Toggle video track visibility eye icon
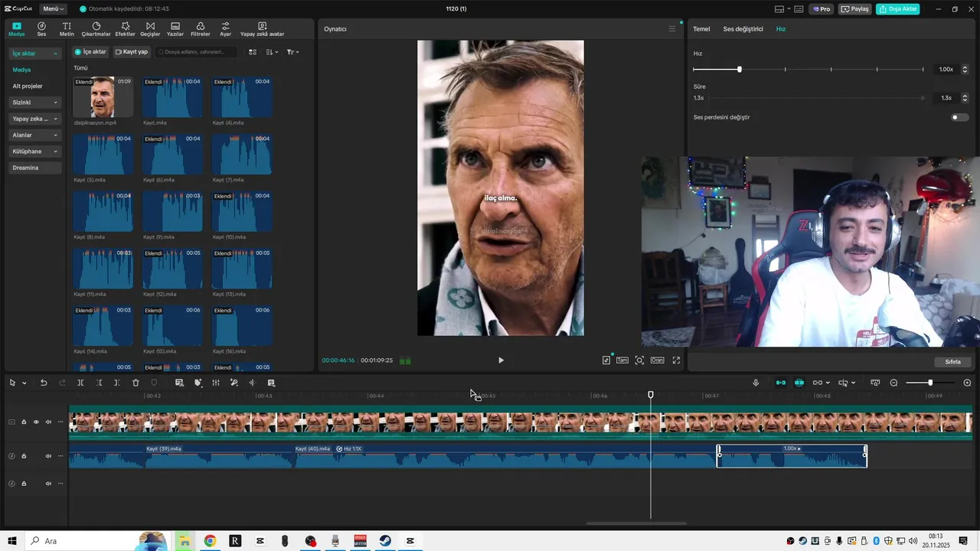The width and height of the screenshot is (980, 551). [36, 422]
